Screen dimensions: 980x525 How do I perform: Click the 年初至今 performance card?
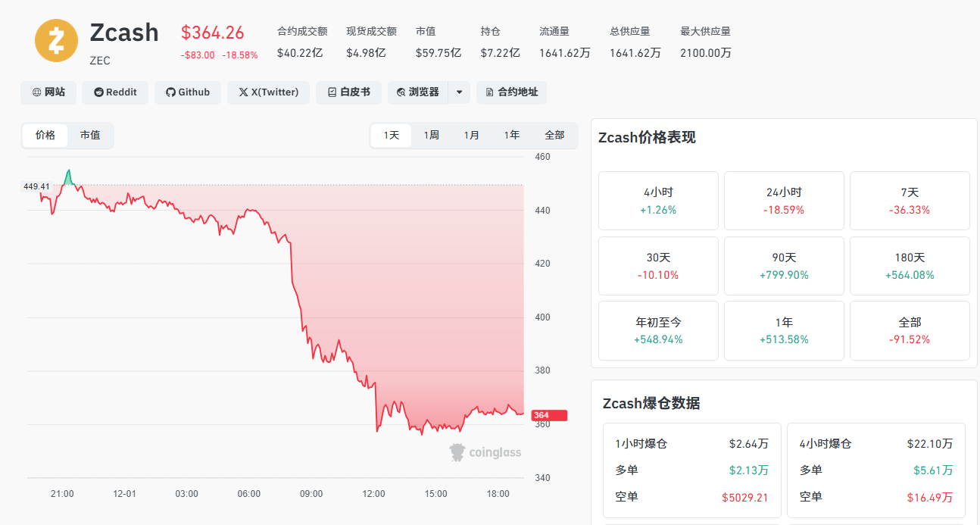(658, 331)
